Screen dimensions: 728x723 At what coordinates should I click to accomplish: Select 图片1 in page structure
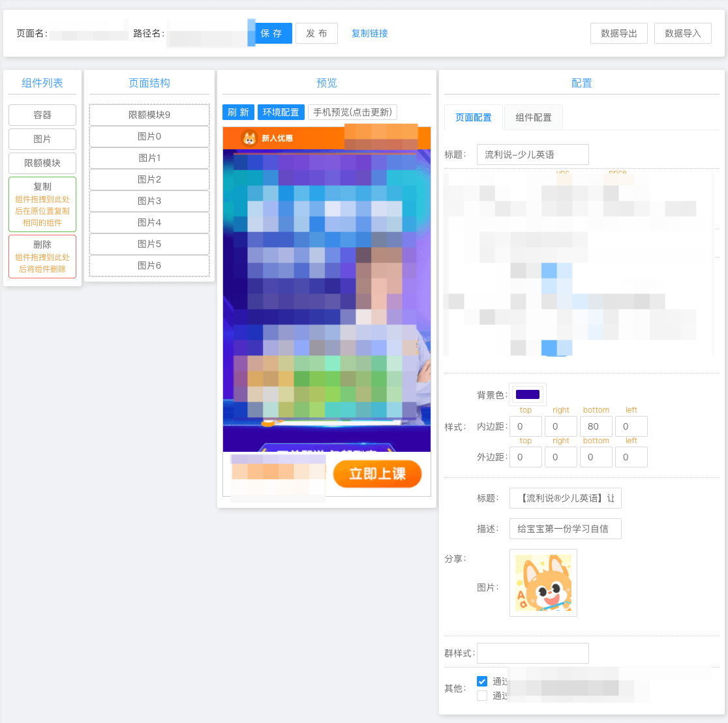point(149,158)
